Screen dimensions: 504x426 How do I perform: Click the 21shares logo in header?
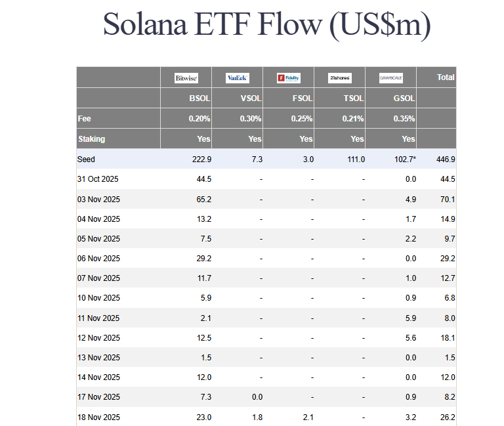pyautogui.click(x=339, y=78)
